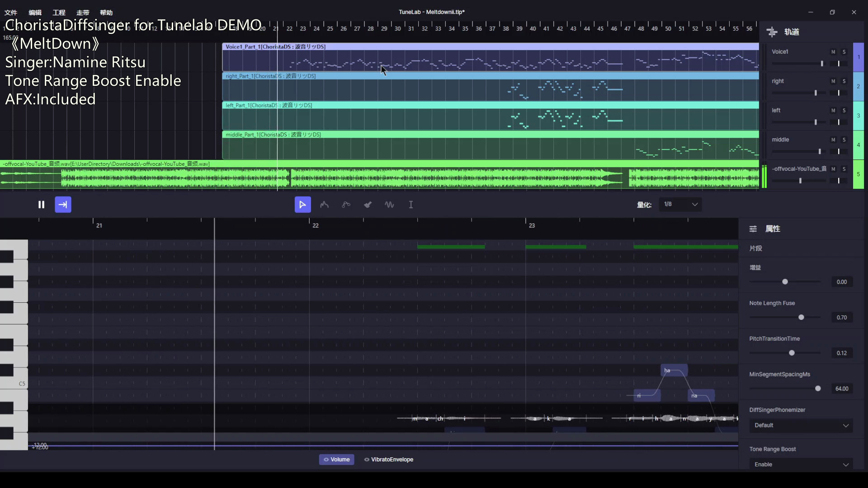Viewport: 868px width, 488px height.
Task: Toggle the auto-scroll follow playhead button
Action: tap(63, 205)
